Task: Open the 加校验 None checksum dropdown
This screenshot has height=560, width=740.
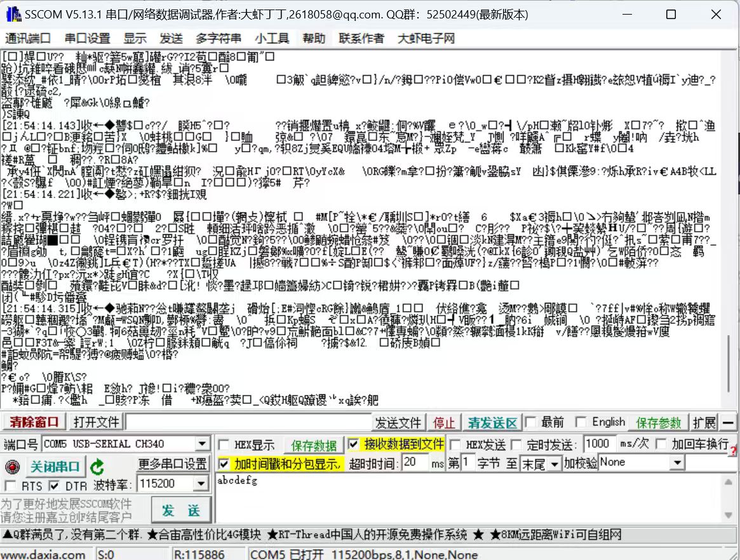Action: 677,463
